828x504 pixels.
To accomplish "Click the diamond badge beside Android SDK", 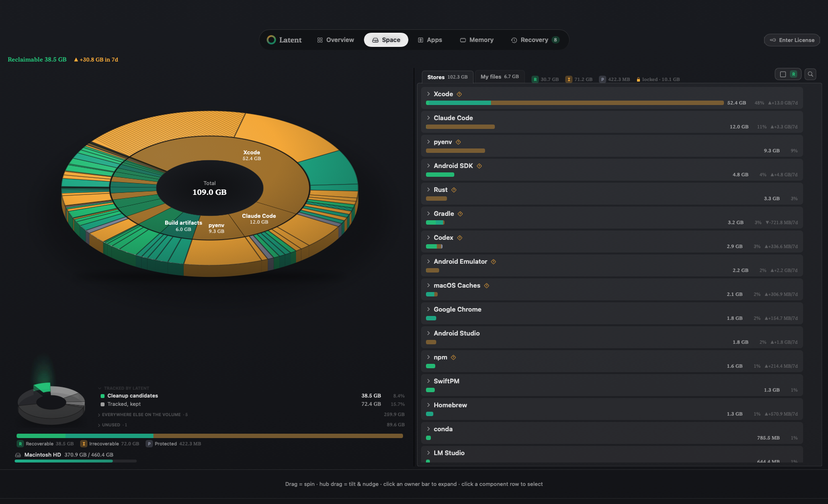I will [479, 166].
